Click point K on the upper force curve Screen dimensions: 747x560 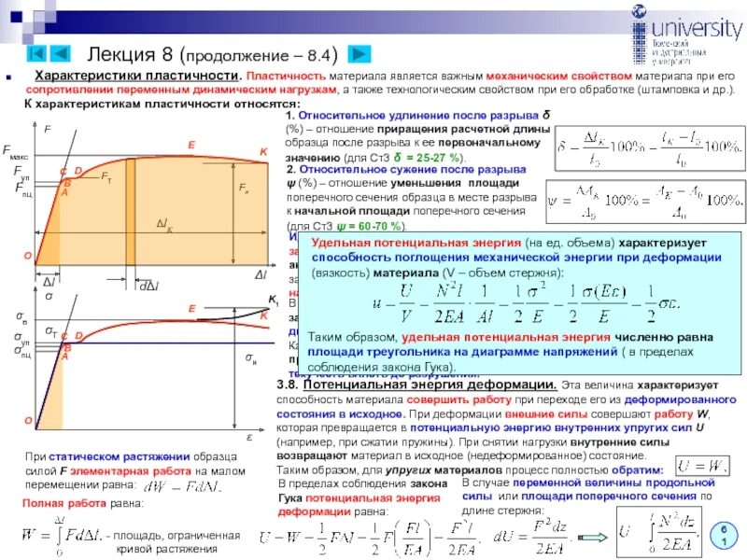(x=263, y=152)
